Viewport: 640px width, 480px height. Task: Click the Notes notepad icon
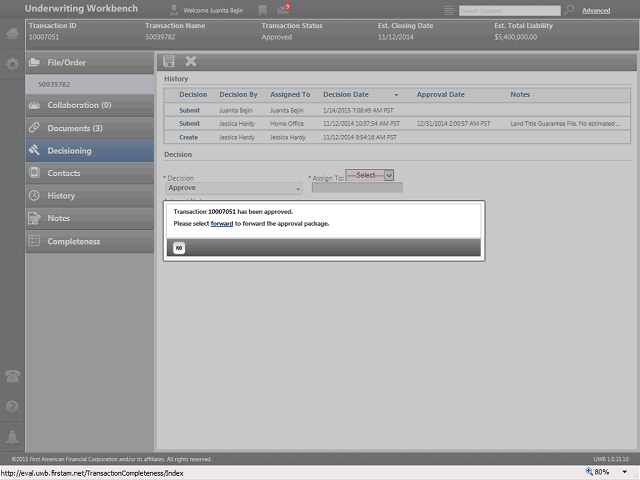(34, 218)
